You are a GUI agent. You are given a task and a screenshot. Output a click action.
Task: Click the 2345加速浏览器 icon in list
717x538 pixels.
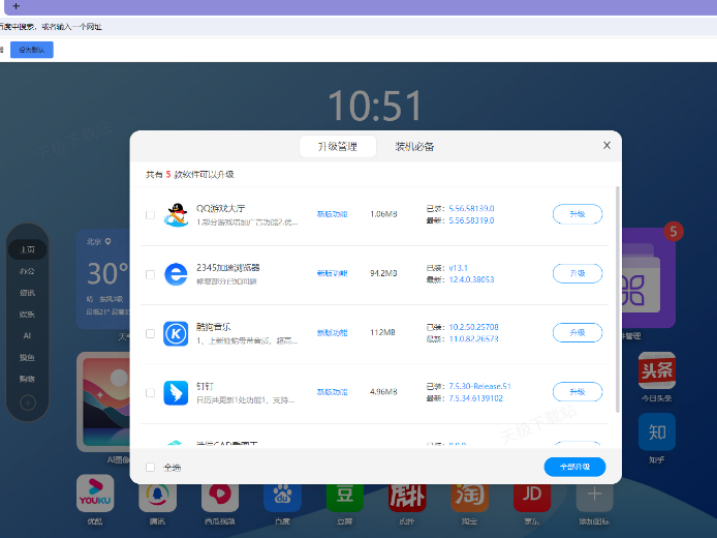tap(176, 274)
